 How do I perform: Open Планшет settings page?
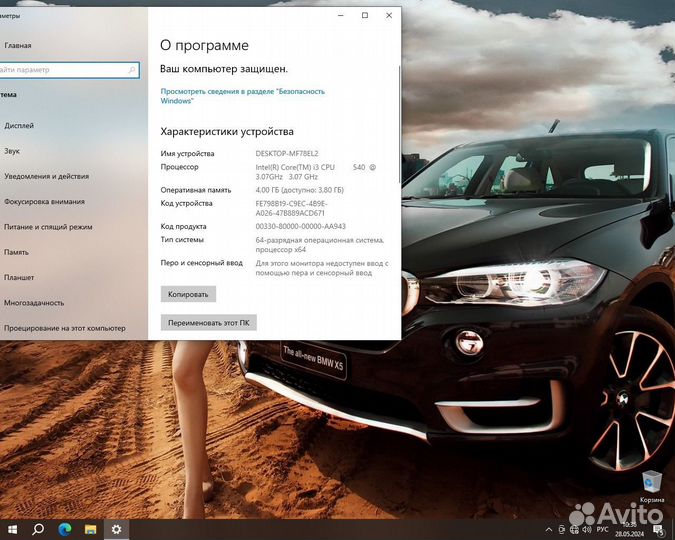coord(19,278)
